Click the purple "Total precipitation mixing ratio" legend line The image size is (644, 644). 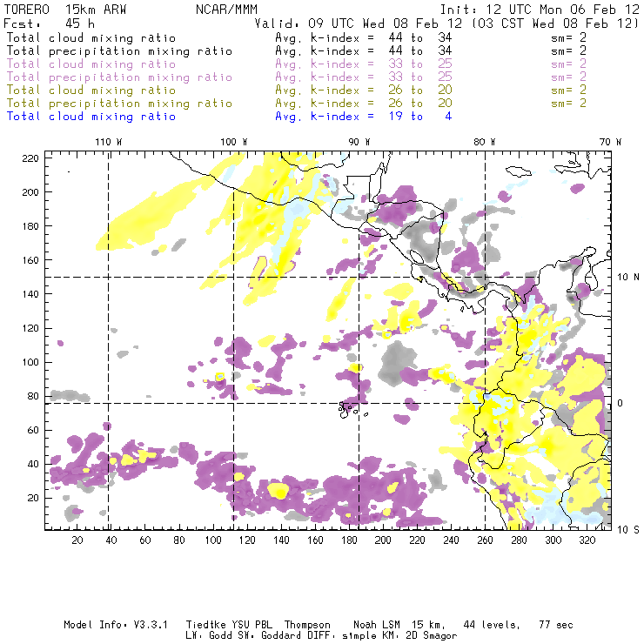[119, 77]
